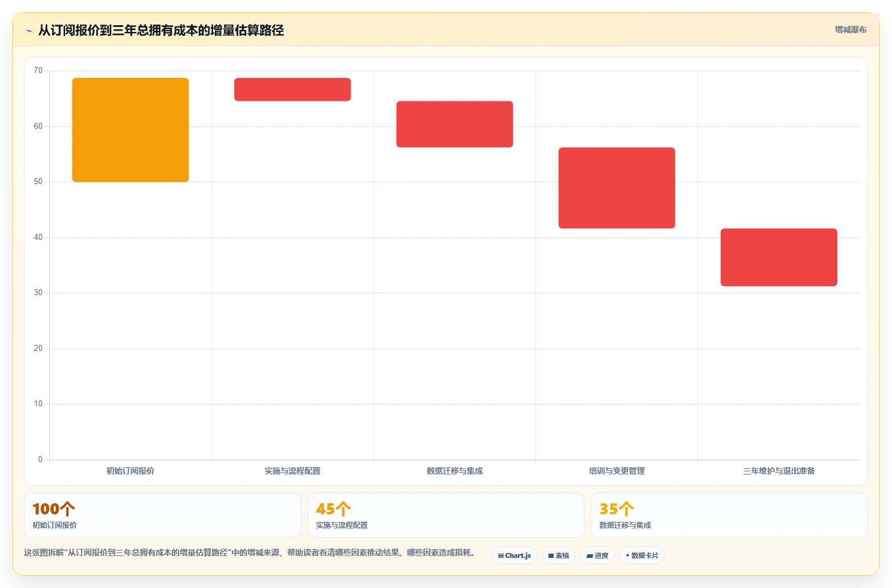Viewport: 892px width, 588px height.
Task: Click the Chart.js tag
Action: (514, 555)
